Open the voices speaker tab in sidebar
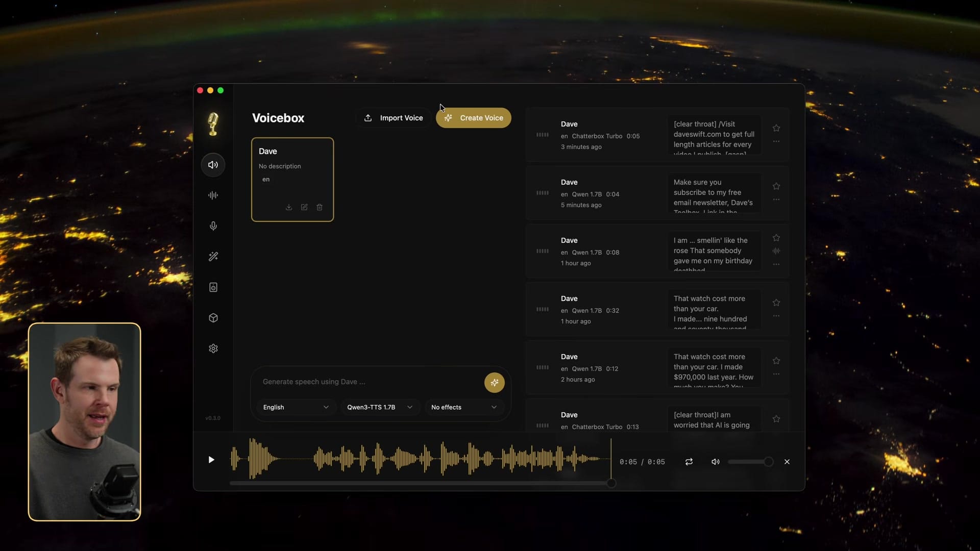Screen dimensions: 980x551 click(213, 165)
